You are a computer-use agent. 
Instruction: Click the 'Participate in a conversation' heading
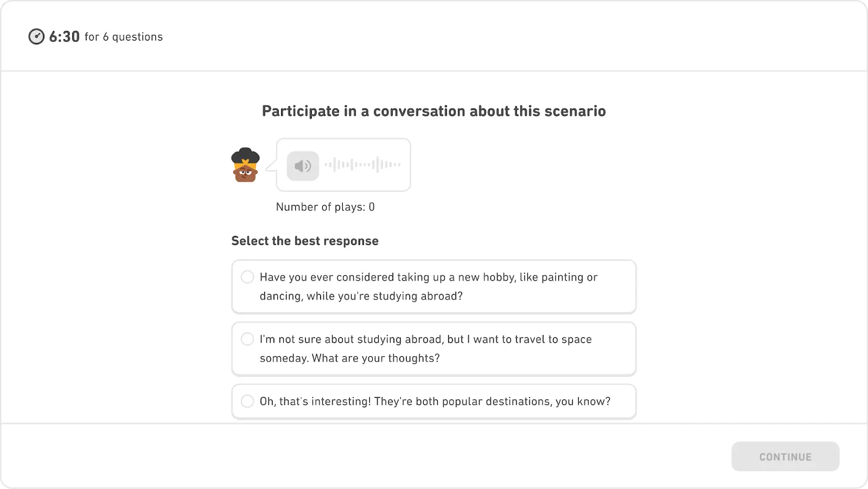(433, 111)
